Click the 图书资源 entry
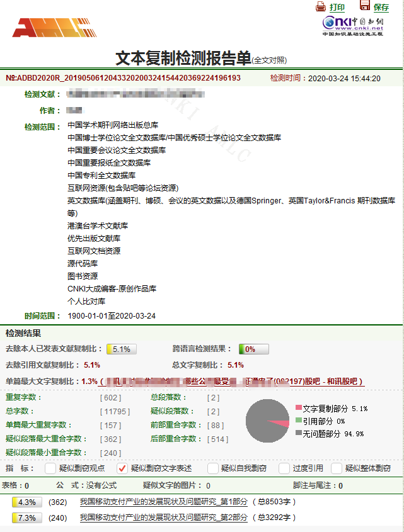Screen dimensions: 404x532 pyautogui.click(x=83, y=276)
